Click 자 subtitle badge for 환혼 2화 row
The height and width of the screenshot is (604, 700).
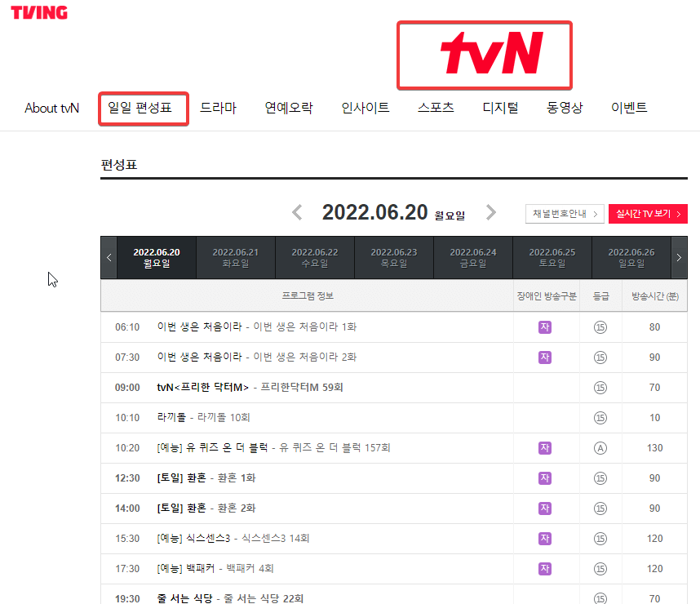point(545,509)
